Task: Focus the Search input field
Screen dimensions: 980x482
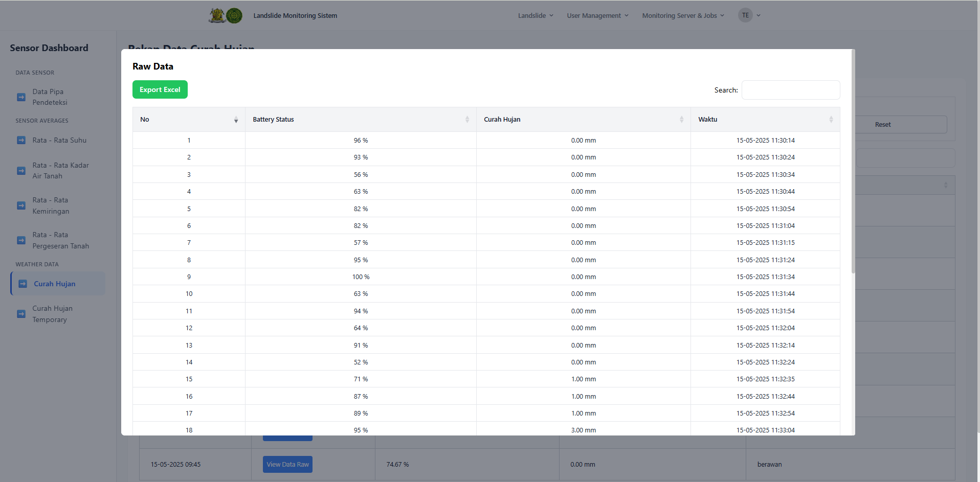Action: tap(790, 90)
